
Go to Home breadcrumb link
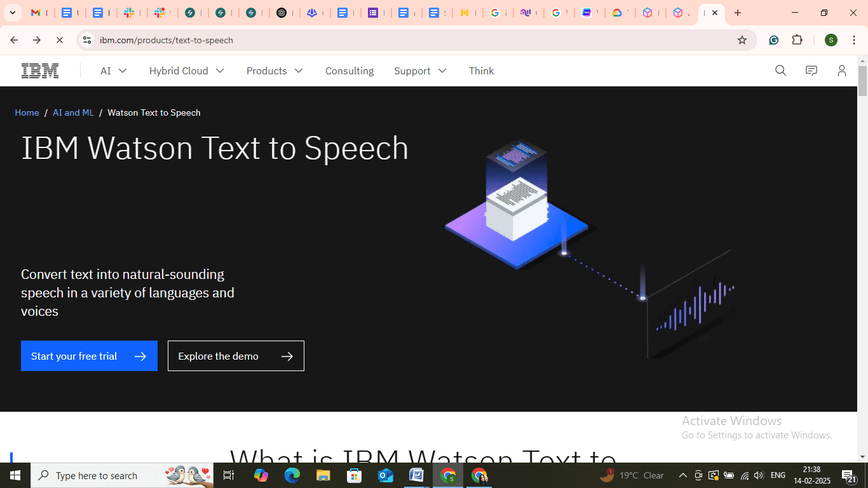[x=27, y=112]
